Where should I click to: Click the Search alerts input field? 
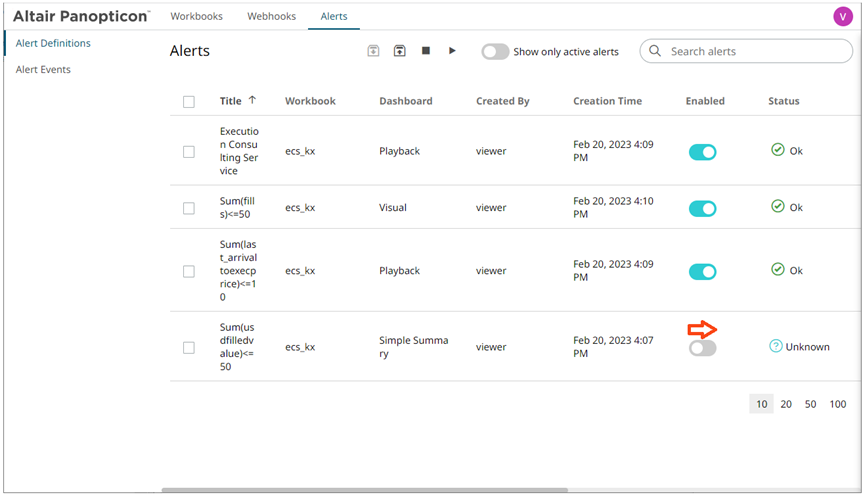point(746,51)
